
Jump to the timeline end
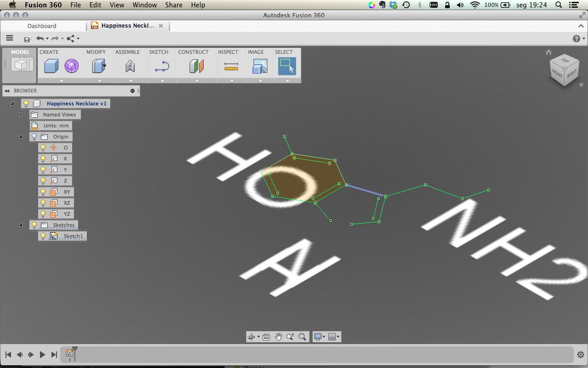point(54,355)
